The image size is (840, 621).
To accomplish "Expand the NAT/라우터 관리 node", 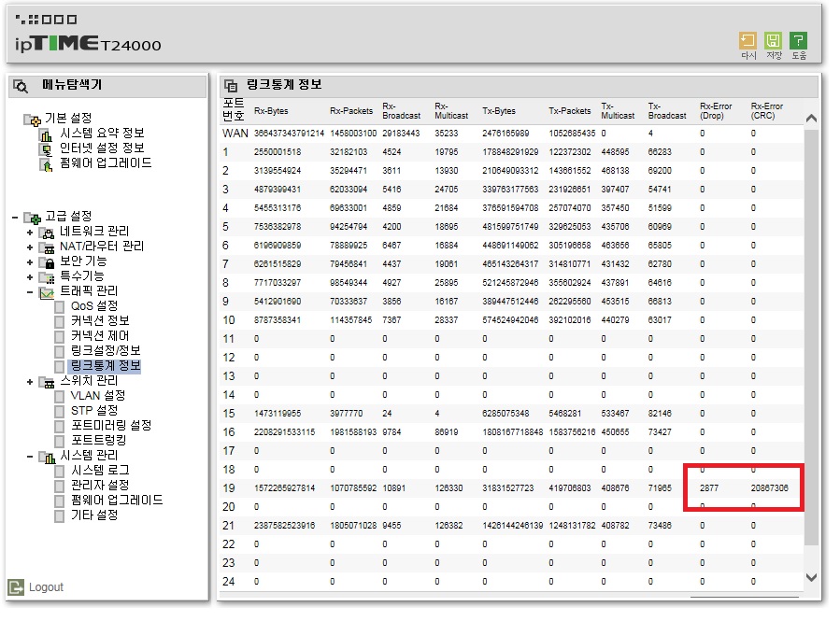I will [30, 247].
